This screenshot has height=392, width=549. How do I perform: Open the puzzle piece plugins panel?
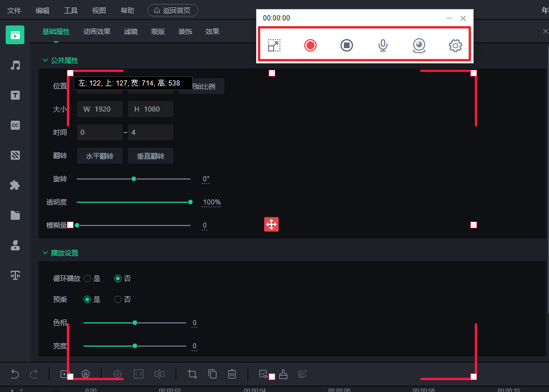[x=15, y=185]
